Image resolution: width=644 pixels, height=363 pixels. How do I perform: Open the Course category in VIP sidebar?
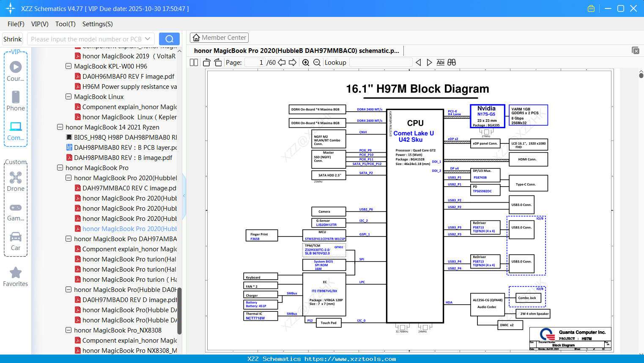click(16, 71)
